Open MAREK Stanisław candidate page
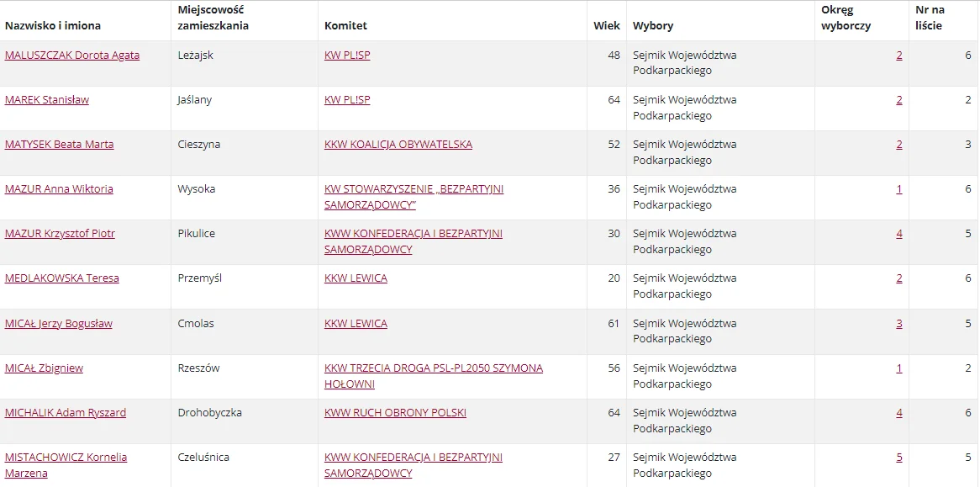 (47, 99)
